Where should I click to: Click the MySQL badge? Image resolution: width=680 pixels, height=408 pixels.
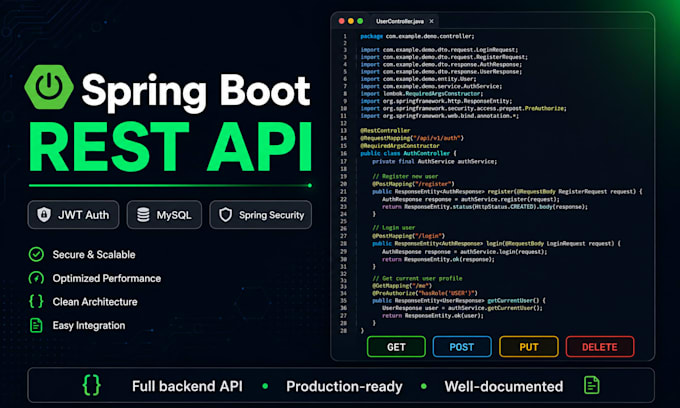(164, 215)
